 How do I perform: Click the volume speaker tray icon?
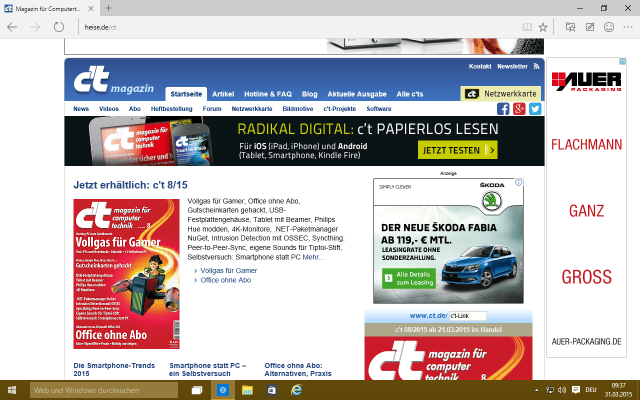[x=562, y=390]
